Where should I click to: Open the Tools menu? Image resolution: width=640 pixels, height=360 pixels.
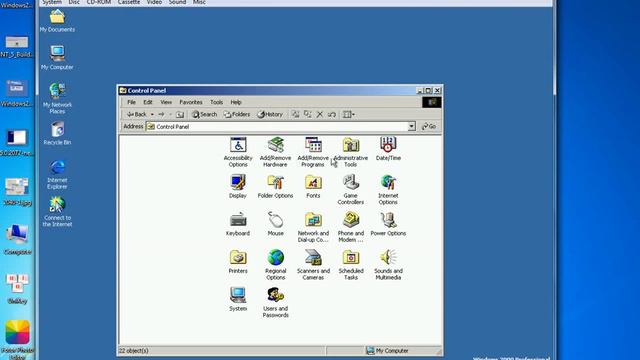[216, 102]
